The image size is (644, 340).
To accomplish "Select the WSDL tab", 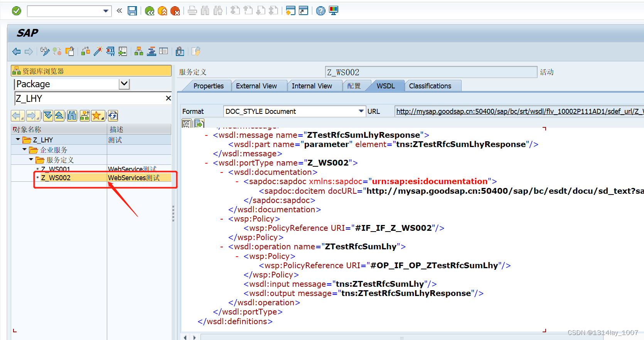I will click(x=386, y=86).
